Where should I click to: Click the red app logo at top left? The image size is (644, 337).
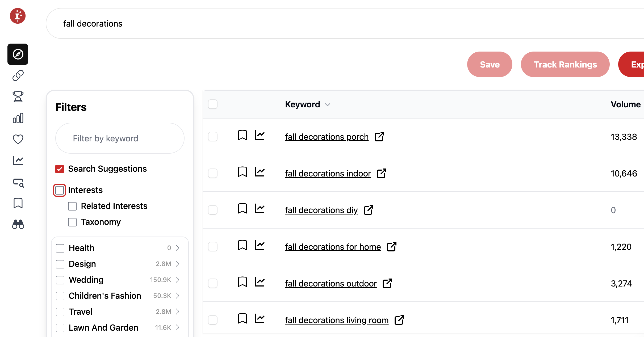click(18, 16)
